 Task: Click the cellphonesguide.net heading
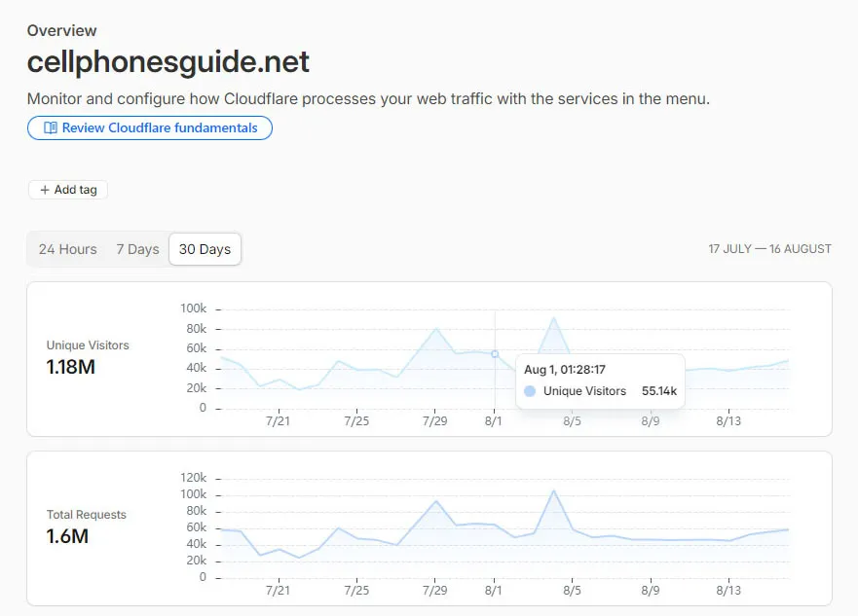pyautogui.click(x=168, y=61)
